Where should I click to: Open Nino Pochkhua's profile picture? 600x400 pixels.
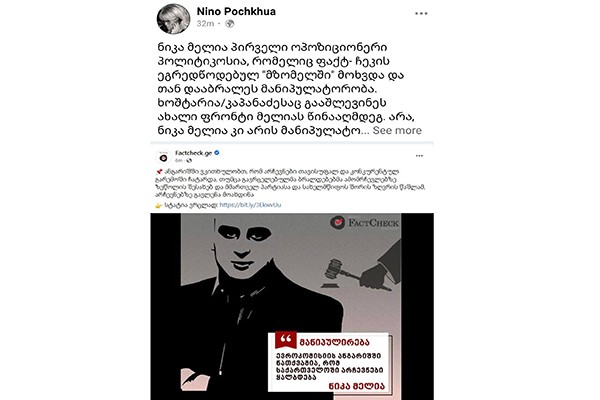click(x=173, y=19)
